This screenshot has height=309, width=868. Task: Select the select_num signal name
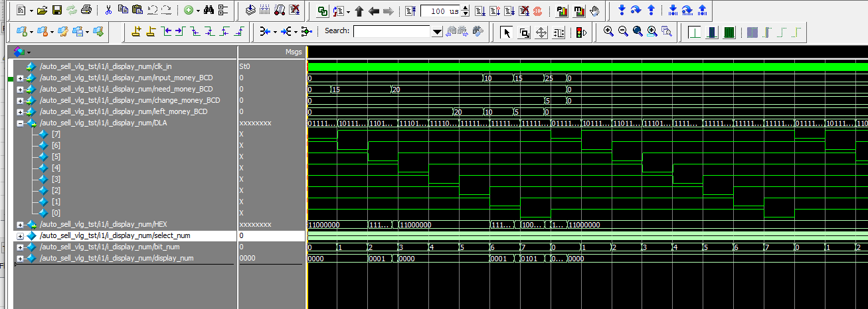click(115, 236)
